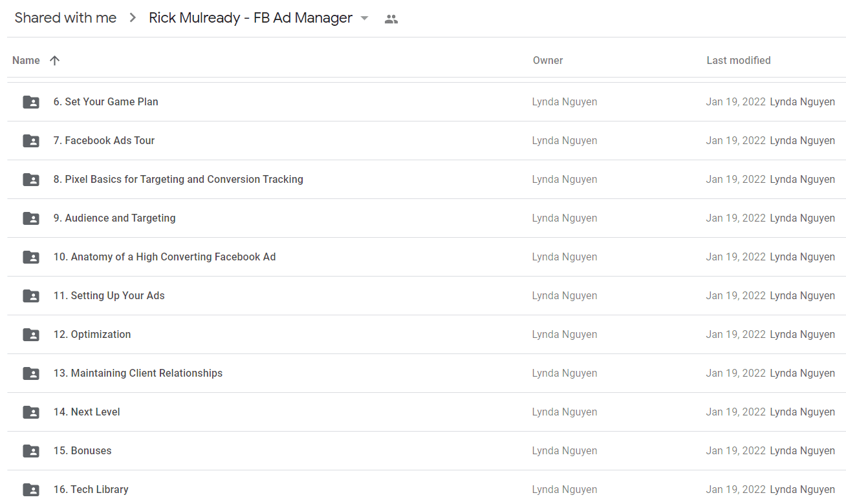Reverse sort with the Name arrow icon
The height and width of the screenshot is (504, 846).
click(x=55, y=60)
